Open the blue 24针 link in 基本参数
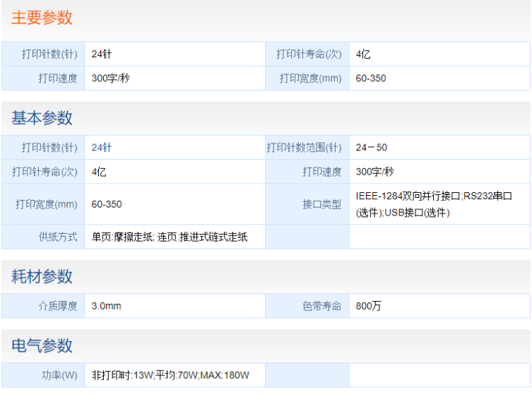532x417 pixels. pos(102,148)
